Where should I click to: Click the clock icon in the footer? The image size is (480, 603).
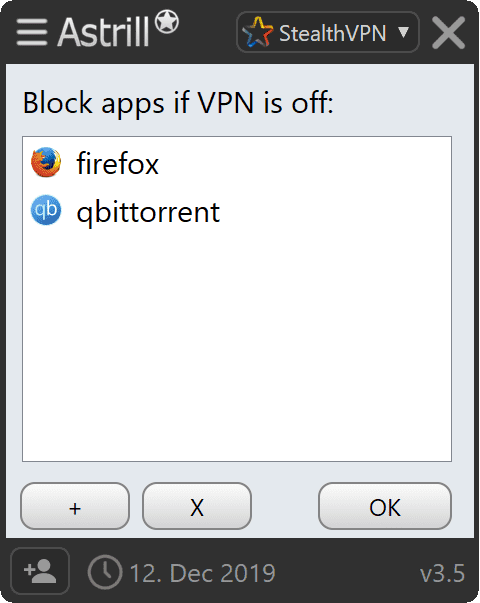point(105,572)
